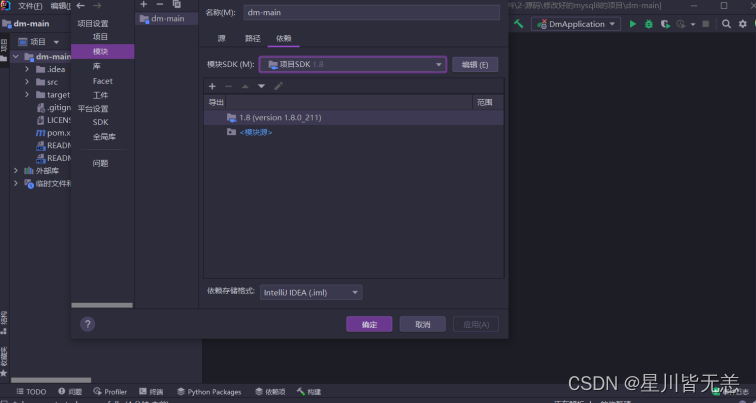The height and width of the screenshot is (403, 756).
Task: Click the settings sidebar horizontal scrollbar
Action: [102, 305]
